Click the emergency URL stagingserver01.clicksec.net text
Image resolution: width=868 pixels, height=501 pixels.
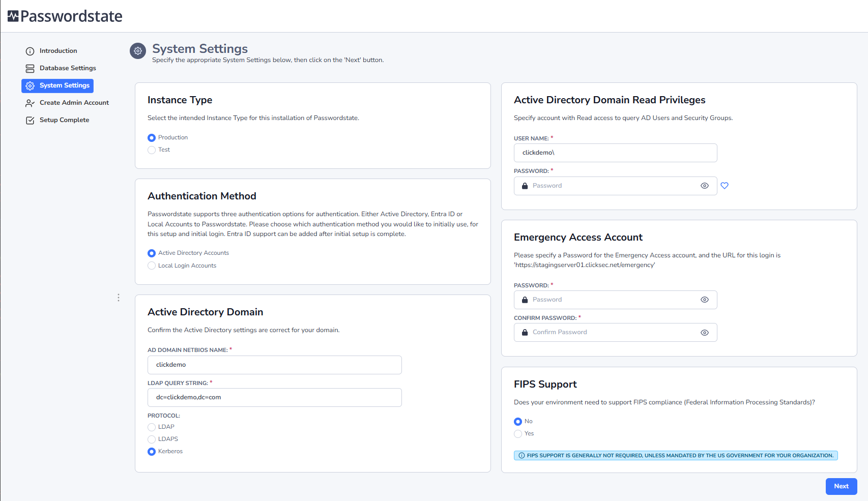click(x=585, y=265)
